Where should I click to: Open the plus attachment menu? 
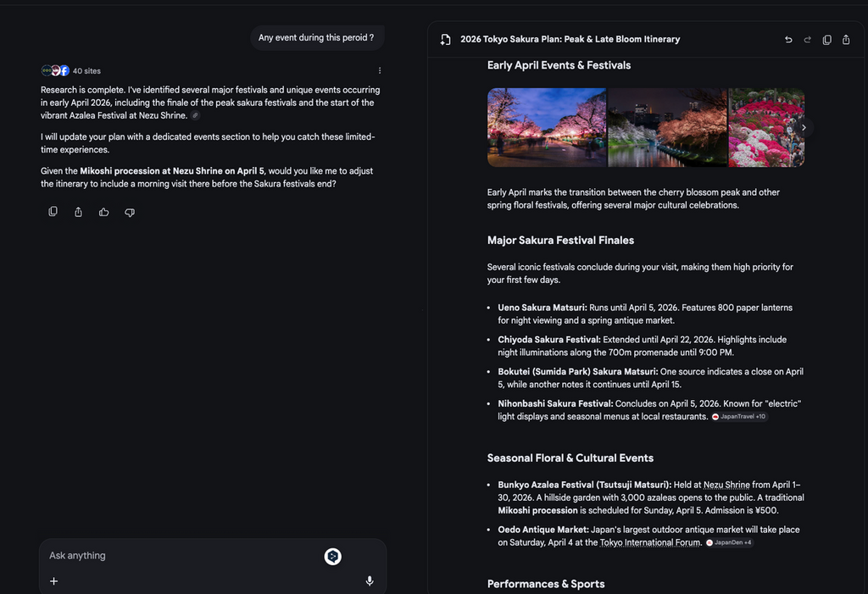coord(54,581)
